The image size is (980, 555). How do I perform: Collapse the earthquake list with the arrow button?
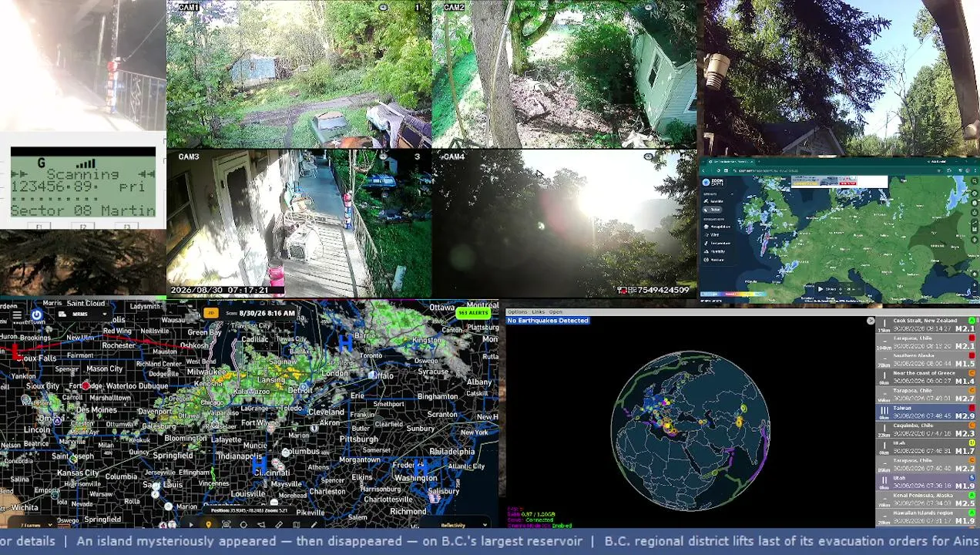(871, 321)
